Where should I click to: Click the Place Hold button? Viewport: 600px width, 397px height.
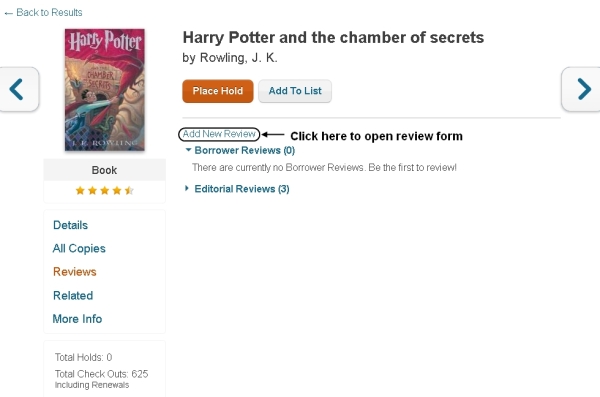click(218, 91)
